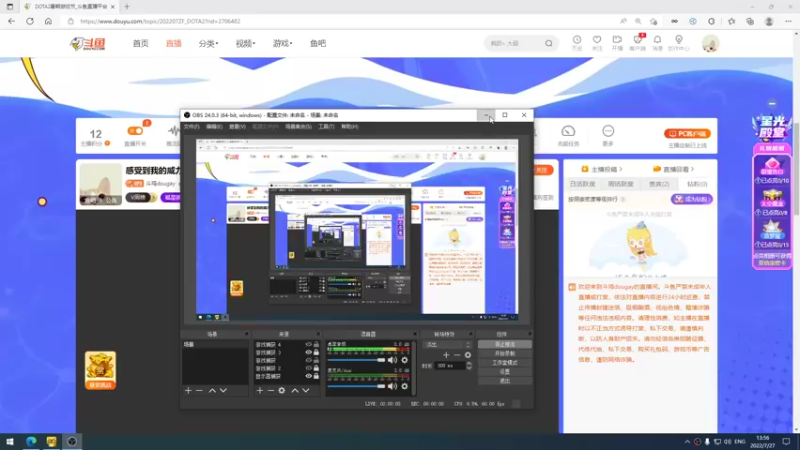
Task: Pop out the OBS sources dock
Action: coord(318,334)
